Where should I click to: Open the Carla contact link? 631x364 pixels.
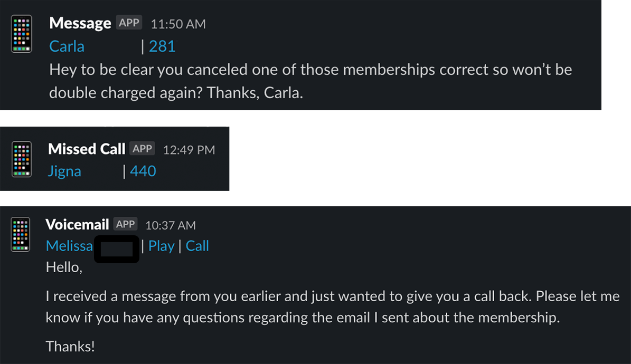[67, 46]
